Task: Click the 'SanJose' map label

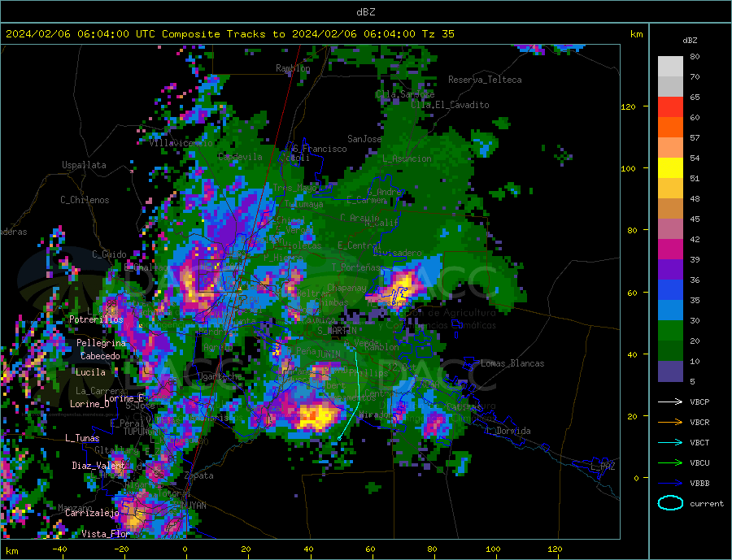Action: pyautogui.click(x=364, y=139)
